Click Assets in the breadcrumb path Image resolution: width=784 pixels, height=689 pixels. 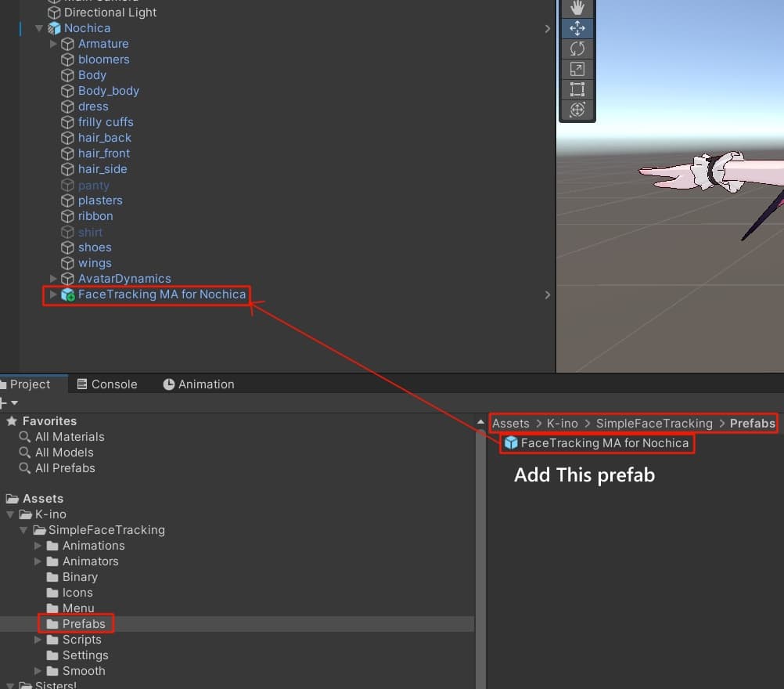(510, 424)
